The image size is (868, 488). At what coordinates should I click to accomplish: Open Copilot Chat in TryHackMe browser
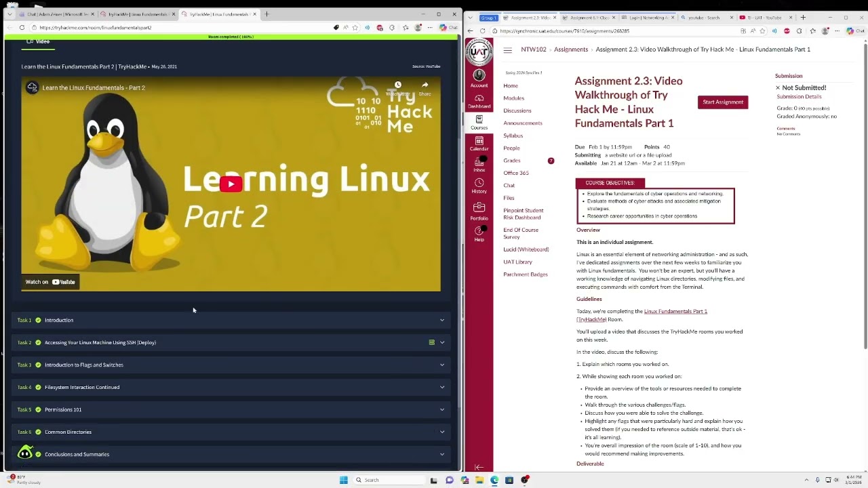(x=448, y=28)
